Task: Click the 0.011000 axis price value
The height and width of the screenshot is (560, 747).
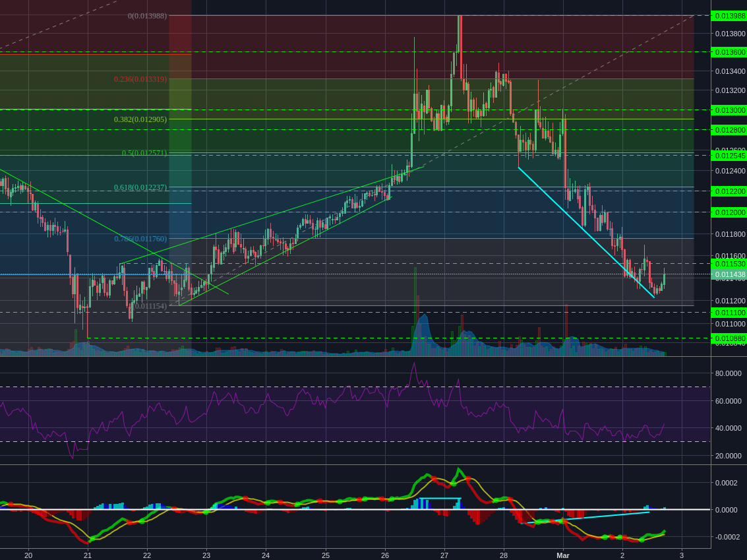Action: (x=730, y=324)
